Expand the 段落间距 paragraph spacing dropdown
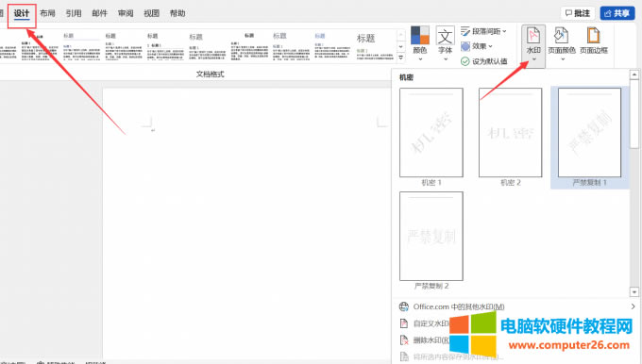The image size is (642, 364). click(x=483, y=31)
